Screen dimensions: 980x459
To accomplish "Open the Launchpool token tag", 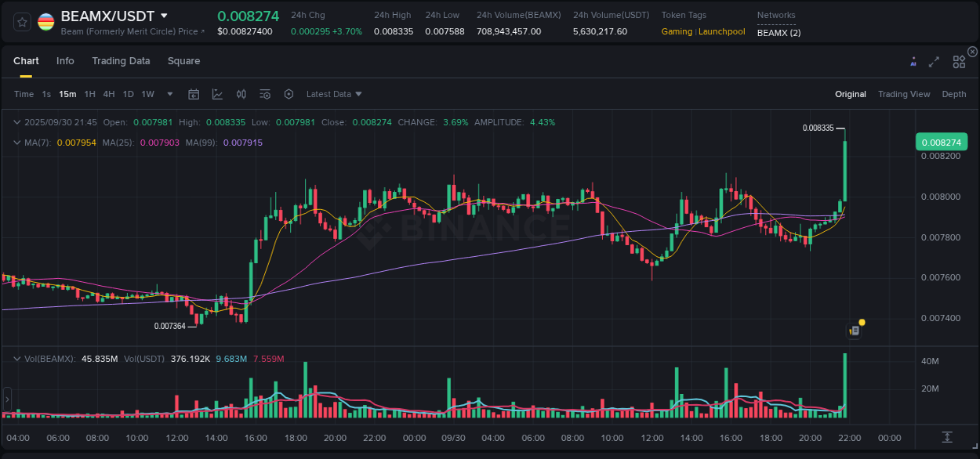I will click(x=721, y=32).
